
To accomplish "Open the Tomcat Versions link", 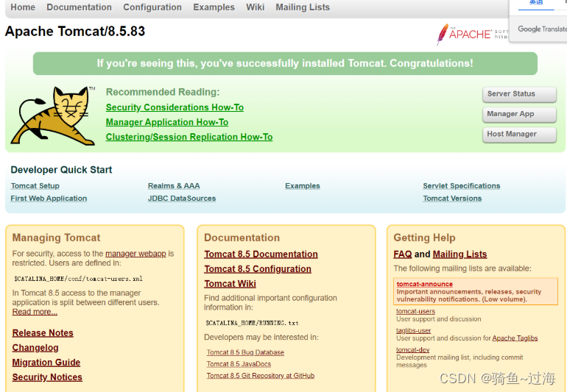I will tap(452, 199).
